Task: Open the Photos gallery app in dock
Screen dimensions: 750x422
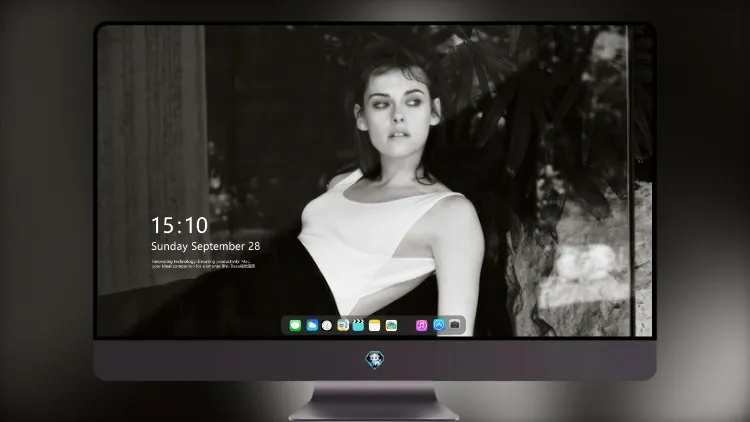Action: click(391, 325)
